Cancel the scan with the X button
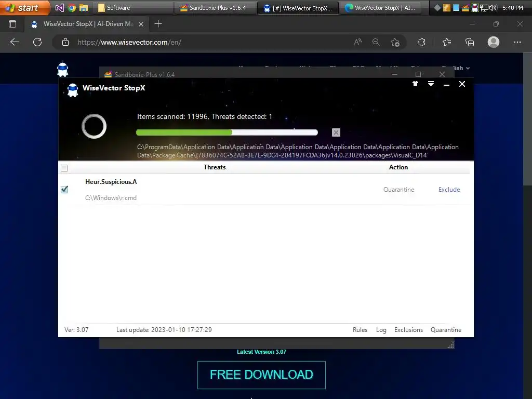This screenshot has width=532, height=399. [336, 132]
